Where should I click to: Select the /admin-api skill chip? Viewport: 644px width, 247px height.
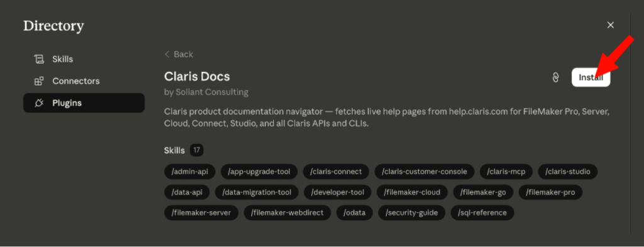190,171
